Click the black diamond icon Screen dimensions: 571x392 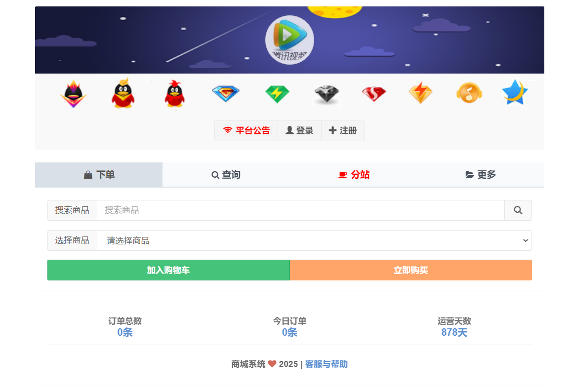326,94
